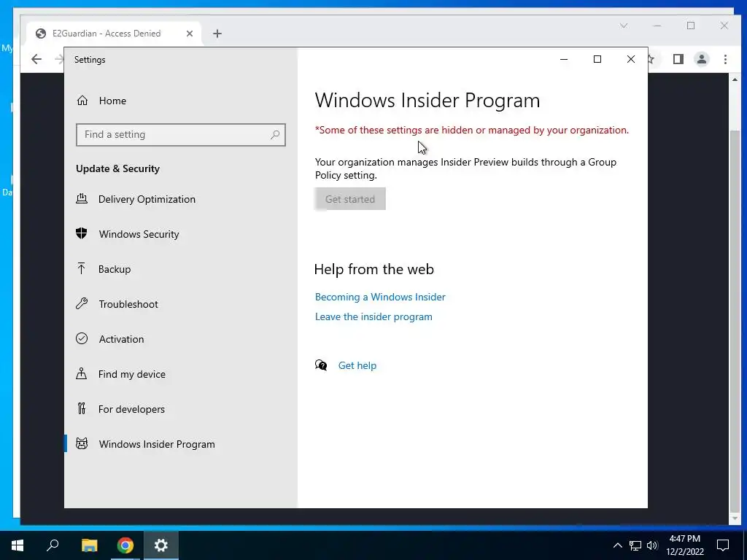Viewport: 747px width, 560px height.
Task: Click the Troubleshoot wrench icon
Action: point(82,304)
